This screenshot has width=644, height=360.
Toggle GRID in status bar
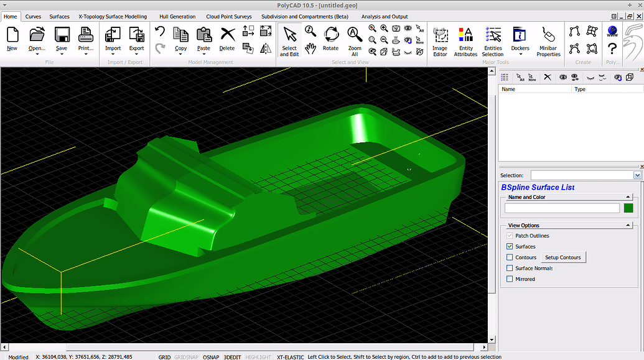[164, 357]
